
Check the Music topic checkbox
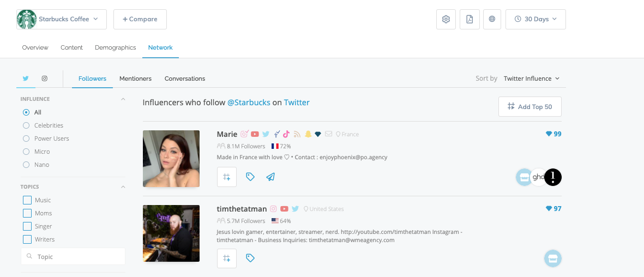coord(27,200)
